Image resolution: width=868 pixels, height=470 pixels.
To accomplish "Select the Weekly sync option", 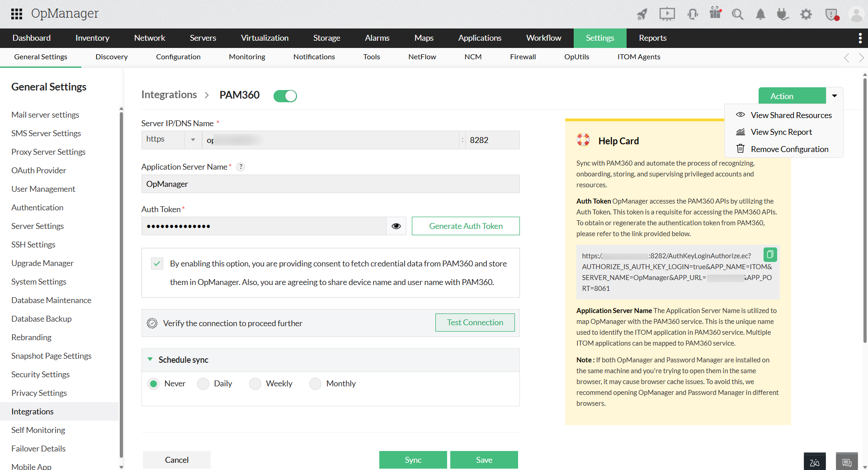I will point(255,384).
